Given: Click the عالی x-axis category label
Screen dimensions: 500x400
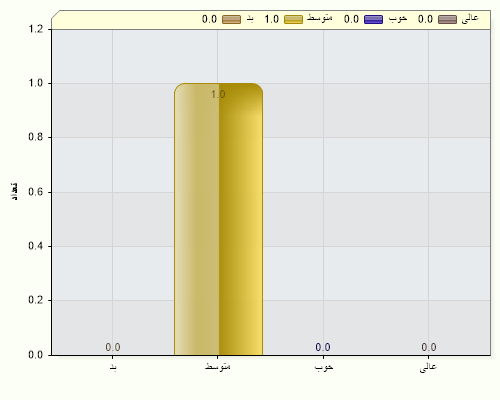Looking at the screenshot, I should point(428,367).
